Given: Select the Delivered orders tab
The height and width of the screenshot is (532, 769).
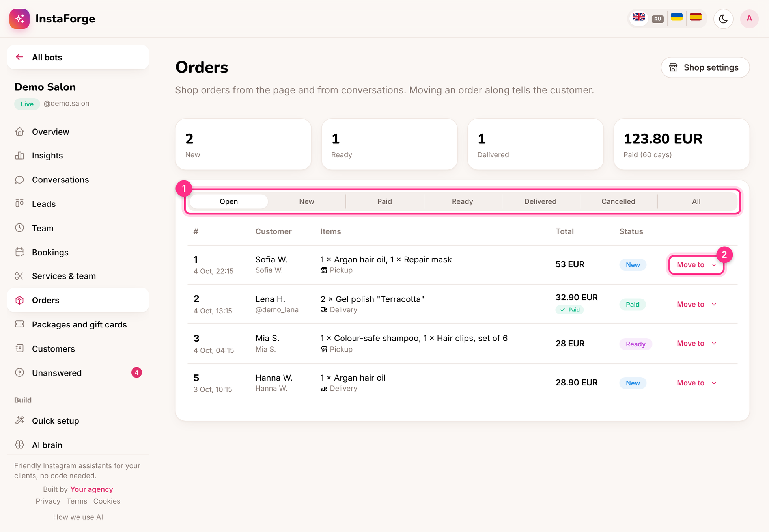Looking at the screenshot, I should tap(540, 201).
